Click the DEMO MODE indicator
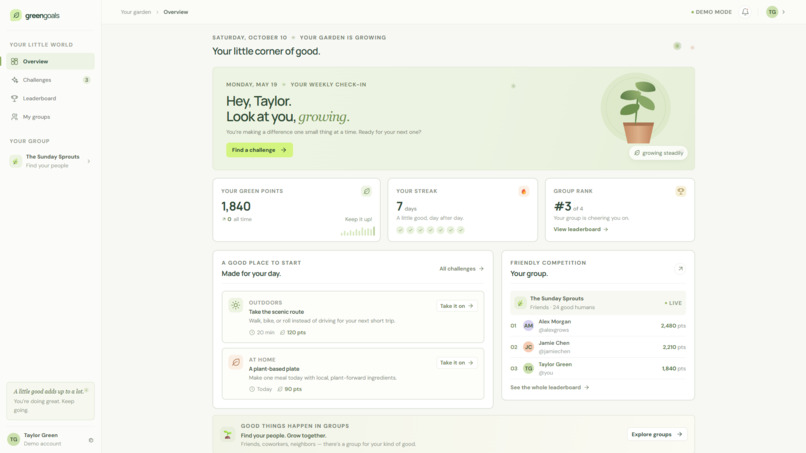 pos(711,12)
